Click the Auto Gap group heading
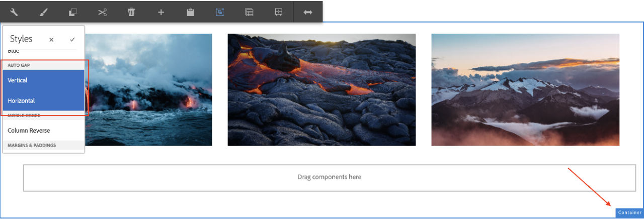Screen dimensions: 644x219 (19, 65)
